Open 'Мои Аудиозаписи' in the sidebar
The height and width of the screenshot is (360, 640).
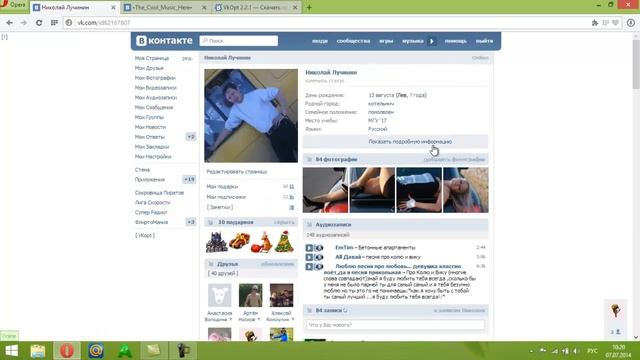(x=156, y=98)
